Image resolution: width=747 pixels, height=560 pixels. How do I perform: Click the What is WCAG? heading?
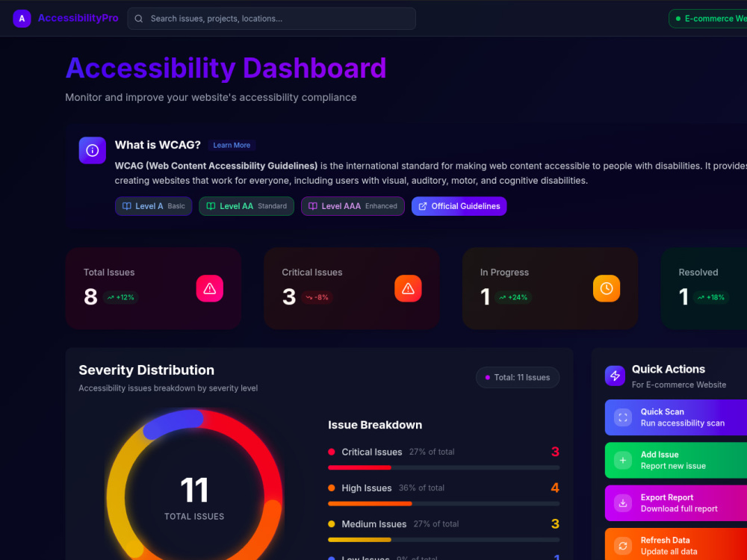(158, 145)
